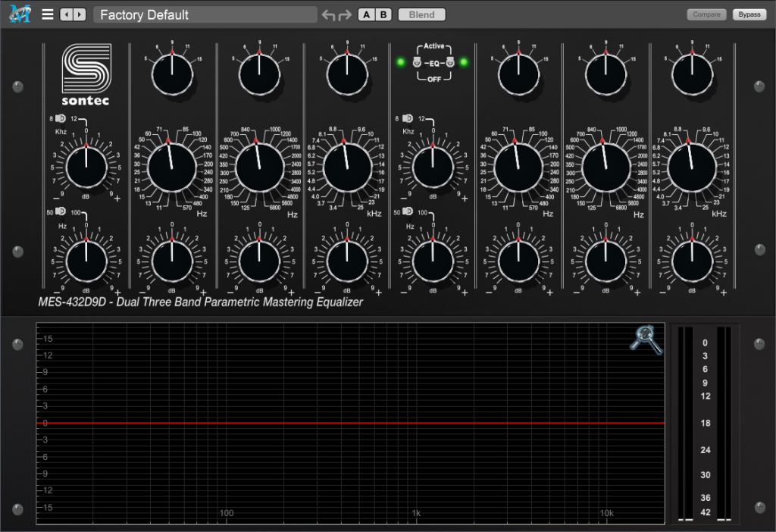Click the MeldaProduction M logo icon
Screen dimensions: 776x532
pos(20,14)
